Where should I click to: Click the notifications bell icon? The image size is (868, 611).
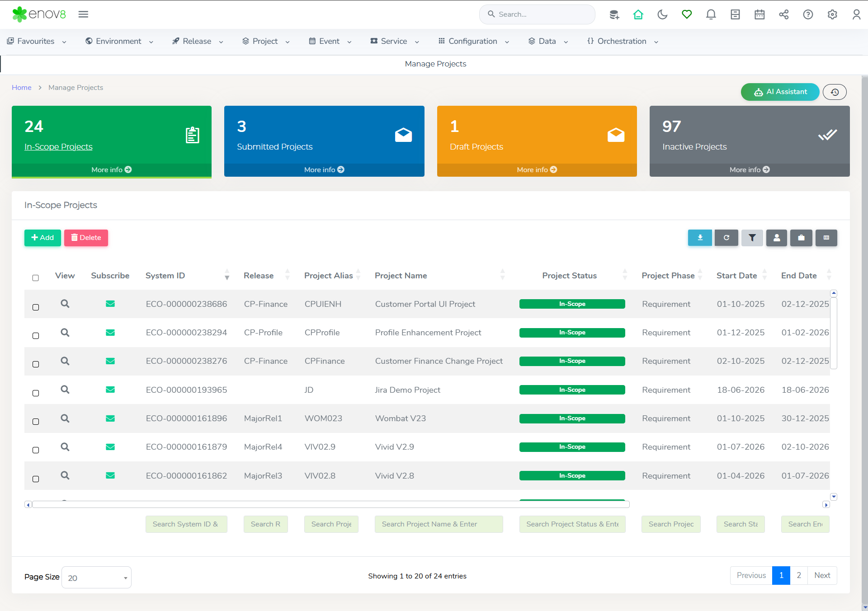click(711, 14)
